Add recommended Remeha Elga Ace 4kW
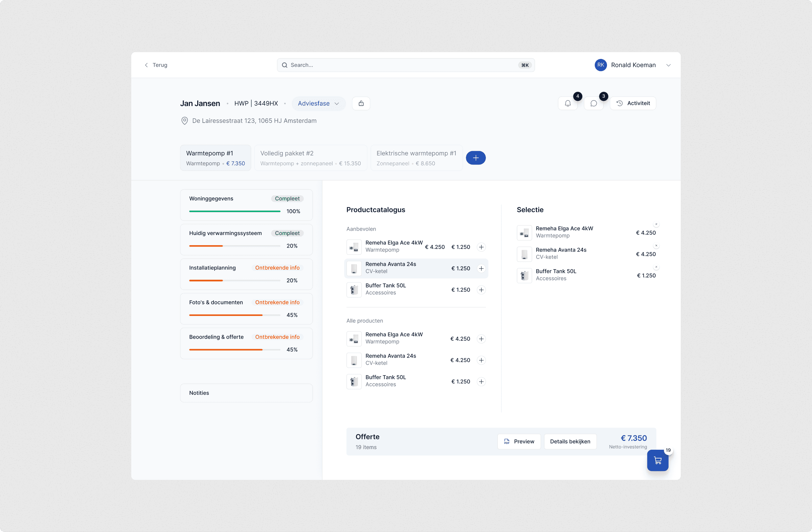Image resolution: width=812 pixels, height=532 pixels. pyautogui.click(x=481, y=247)
